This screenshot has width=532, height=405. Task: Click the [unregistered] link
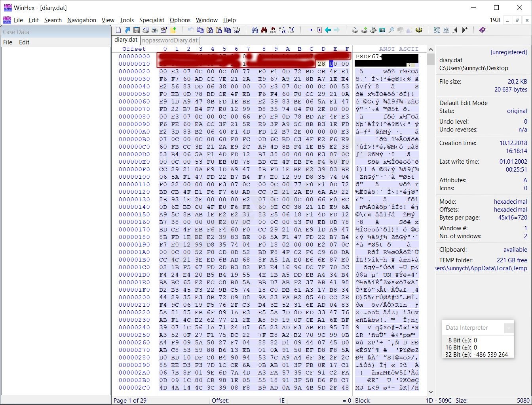(x=508, y=52)
